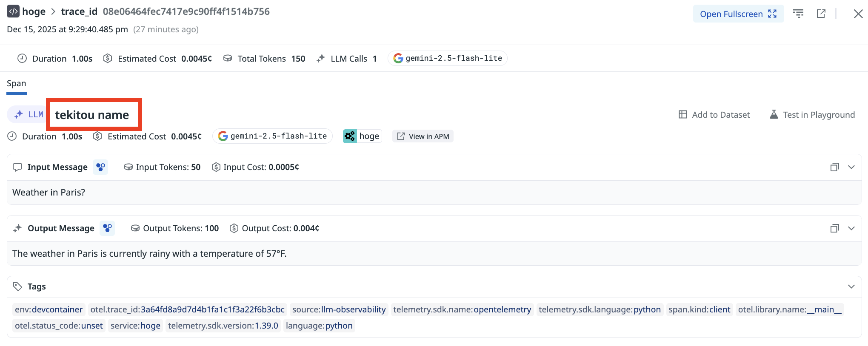Image resolution: width=868 pixels, height=346 pixels.
Task: Collapse the Tags section
Action: (851, 286)
